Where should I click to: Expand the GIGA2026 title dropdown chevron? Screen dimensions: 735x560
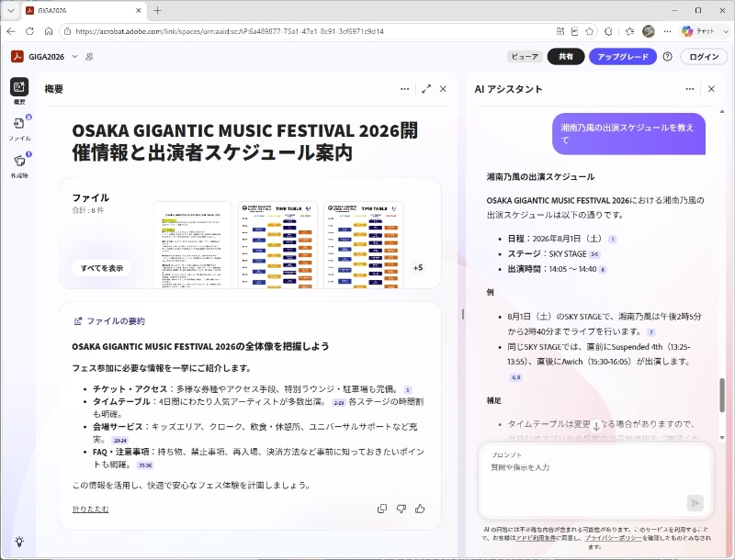(74, 57)
